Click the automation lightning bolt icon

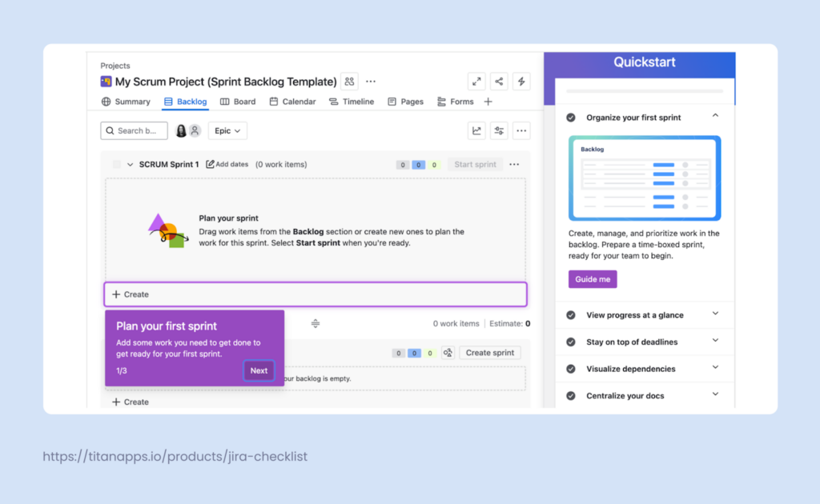pos(521,82)
